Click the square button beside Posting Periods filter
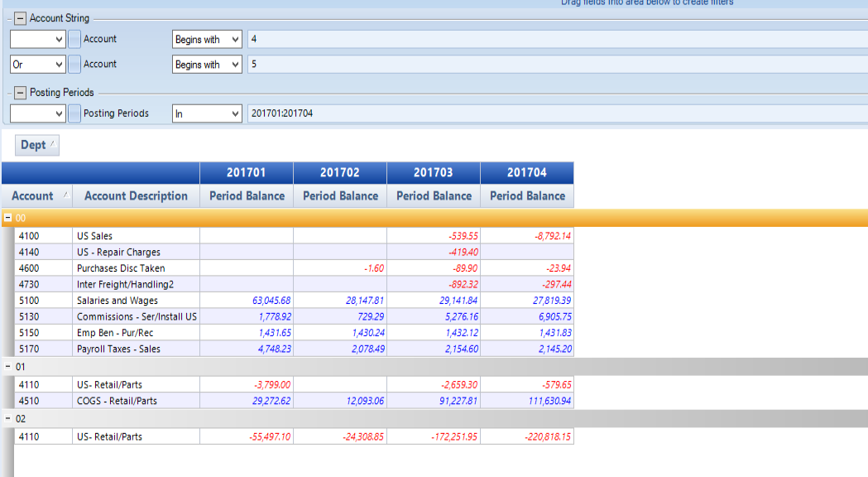The width and height of the screenshot is (868, 477). (74, 113)
